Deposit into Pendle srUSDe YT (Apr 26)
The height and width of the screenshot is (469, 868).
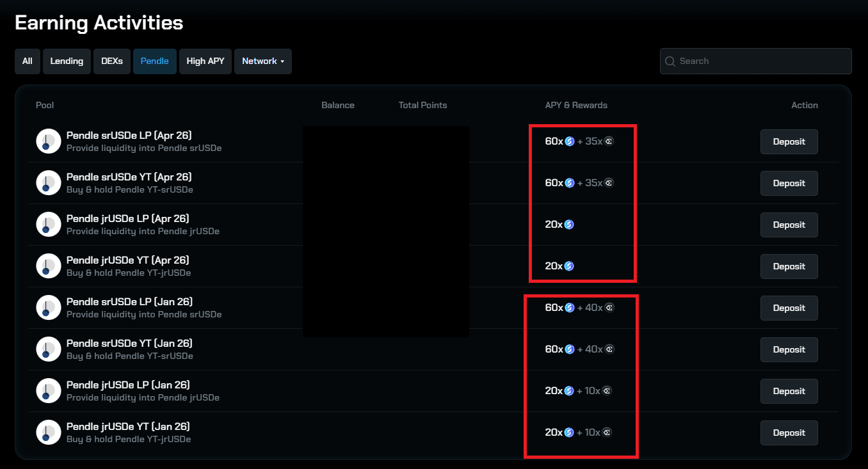pyautogui.click(x=789, y=183)
